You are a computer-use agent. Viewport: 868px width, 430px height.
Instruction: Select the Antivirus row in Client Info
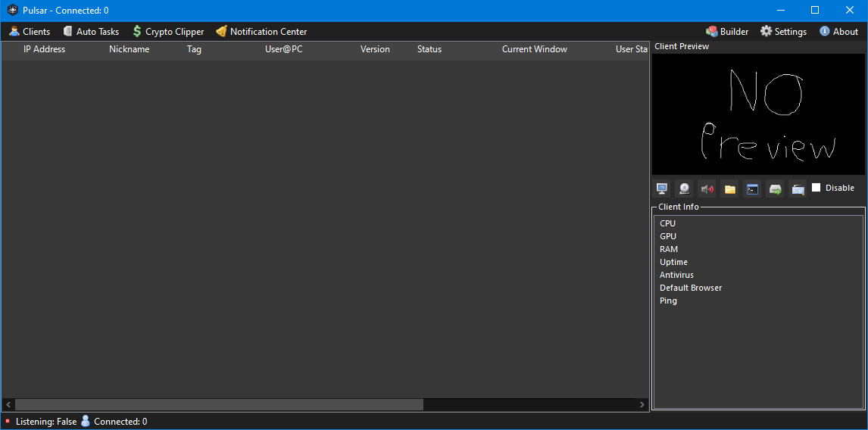coord(676,275)
